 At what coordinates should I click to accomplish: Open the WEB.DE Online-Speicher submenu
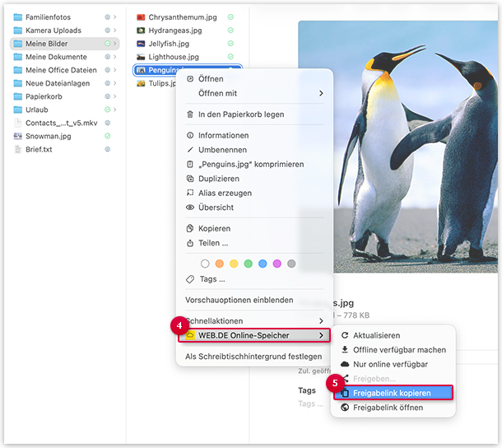click(x=255, y=335)
